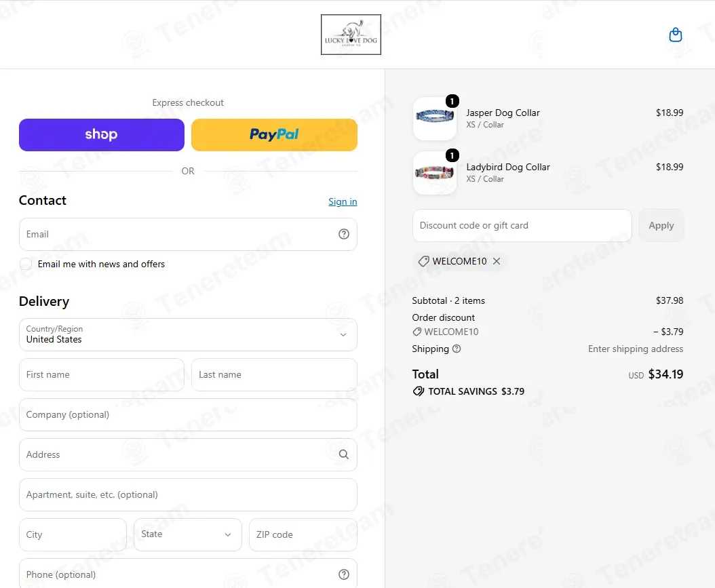Click into the First name field
The image size is (715, 588).
click(102, 374)
